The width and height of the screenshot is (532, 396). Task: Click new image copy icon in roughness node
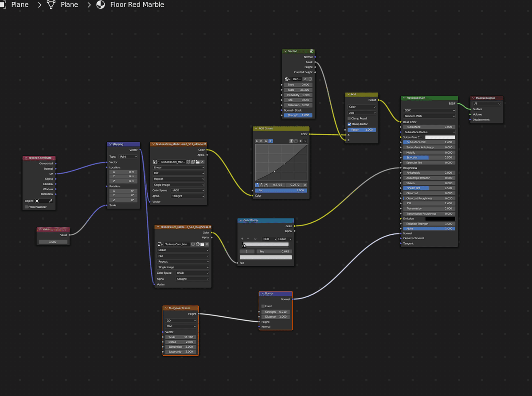198,244
